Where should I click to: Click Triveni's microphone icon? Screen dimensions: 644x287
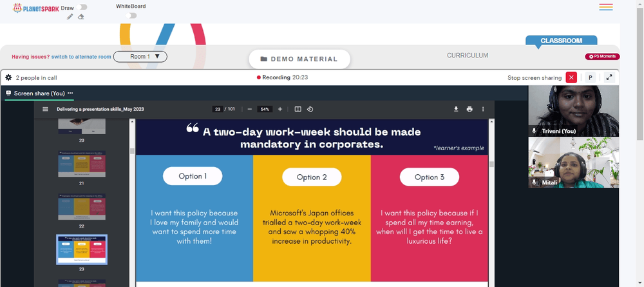pos(535,131)
